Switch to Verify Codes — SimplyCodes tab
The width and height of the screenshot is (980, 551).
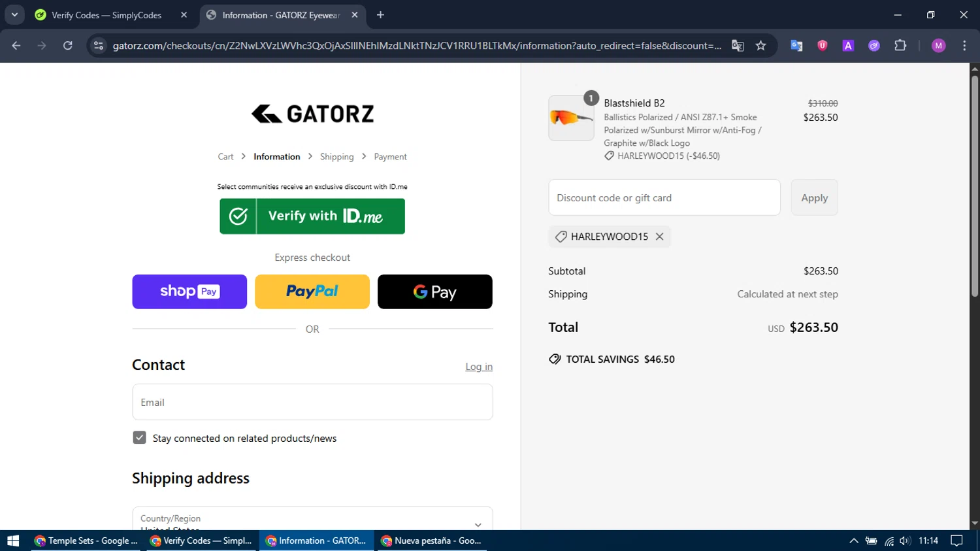111,15
